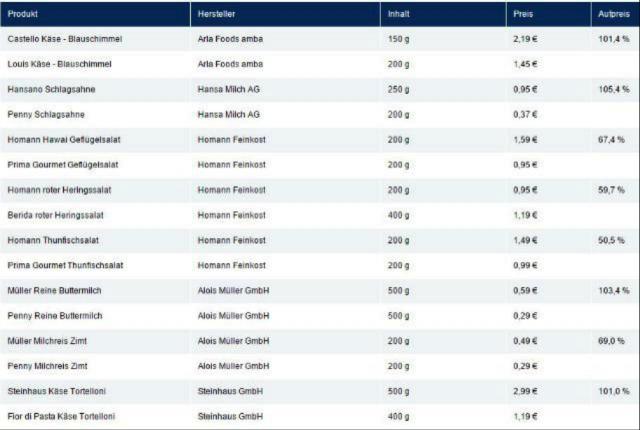Click Homann Feinkost in Hawai Geflügelsalat row
This screenshot has width=640, height=430.
(x=231, y=140)
